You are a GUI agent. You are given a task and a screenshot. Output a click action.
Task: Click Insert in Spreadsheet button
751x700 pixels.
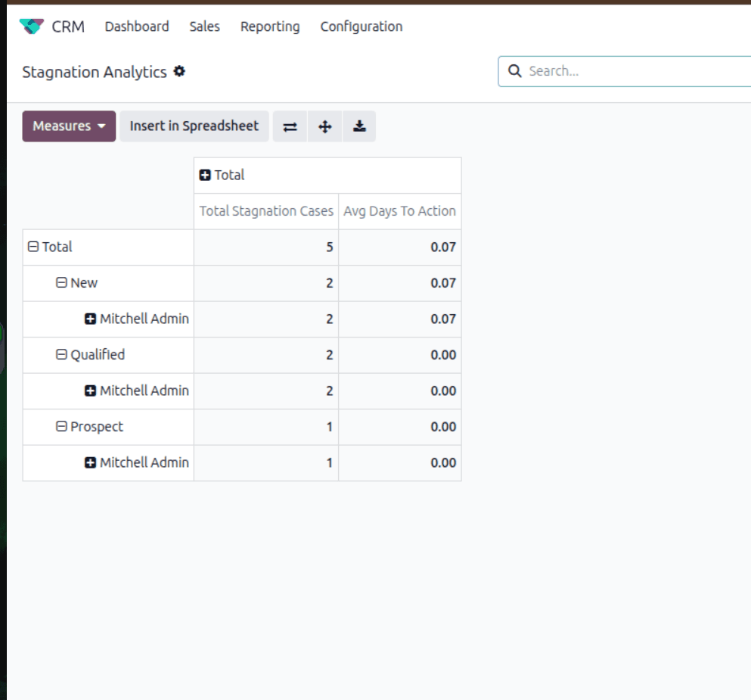click(194, 126)
